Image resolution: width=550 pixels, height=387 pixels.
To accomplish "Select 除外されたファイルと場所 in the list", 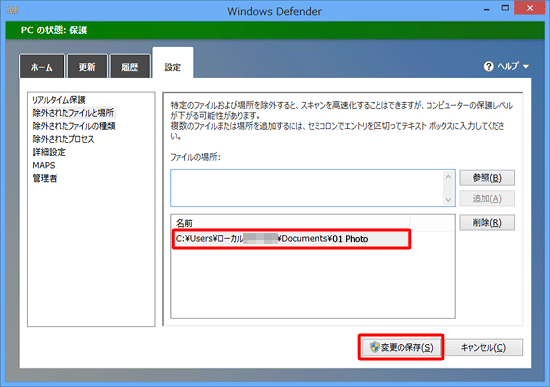I will pyautogui.click(x=73, y=113).
